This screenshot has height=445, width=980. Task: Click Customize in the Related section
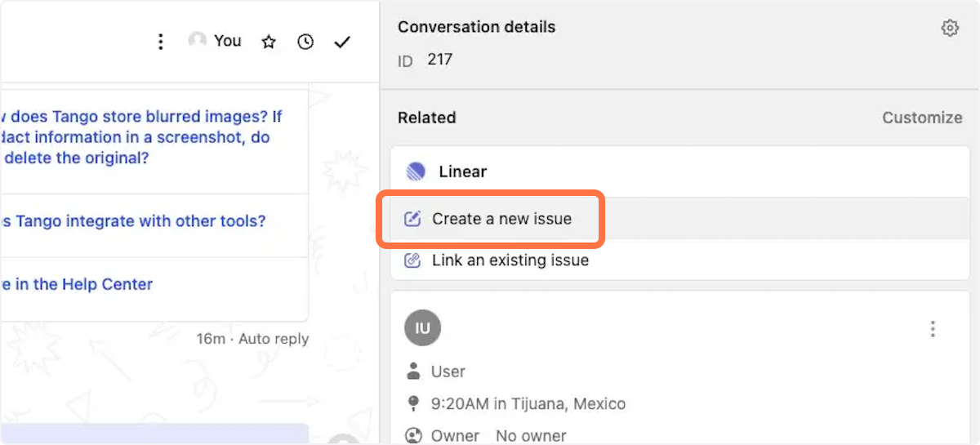point(922,118)
